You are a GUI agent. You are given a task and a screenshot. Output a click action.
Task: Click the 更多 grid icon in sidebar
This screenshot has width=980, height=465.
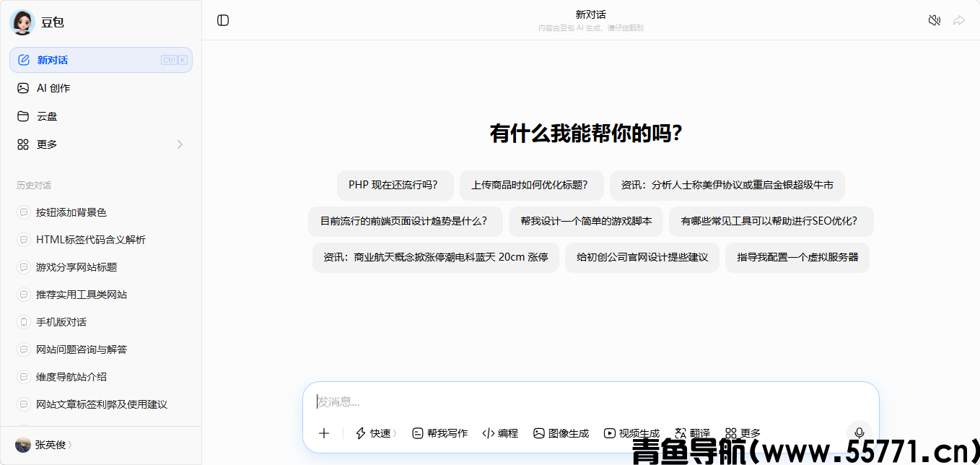tap(23, 144)
